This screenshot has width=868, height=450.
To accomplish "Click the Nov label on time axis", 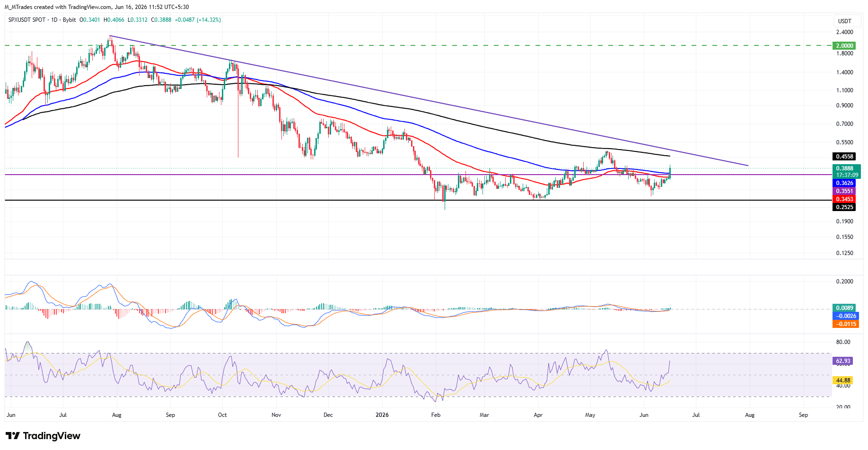I will pos(276,415).
